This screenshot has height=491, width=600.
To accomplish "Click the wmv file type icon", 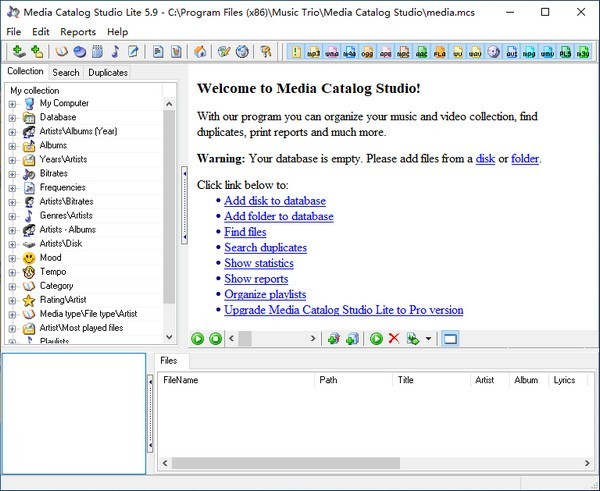I will (548, 52).
